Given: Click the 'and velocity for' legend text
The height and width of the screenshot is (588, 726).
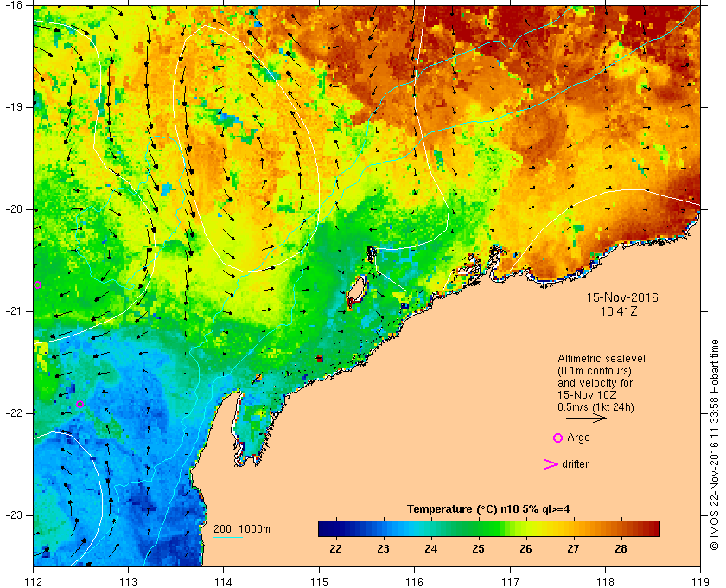Looking at the screenshot, I should coord(595,383).
